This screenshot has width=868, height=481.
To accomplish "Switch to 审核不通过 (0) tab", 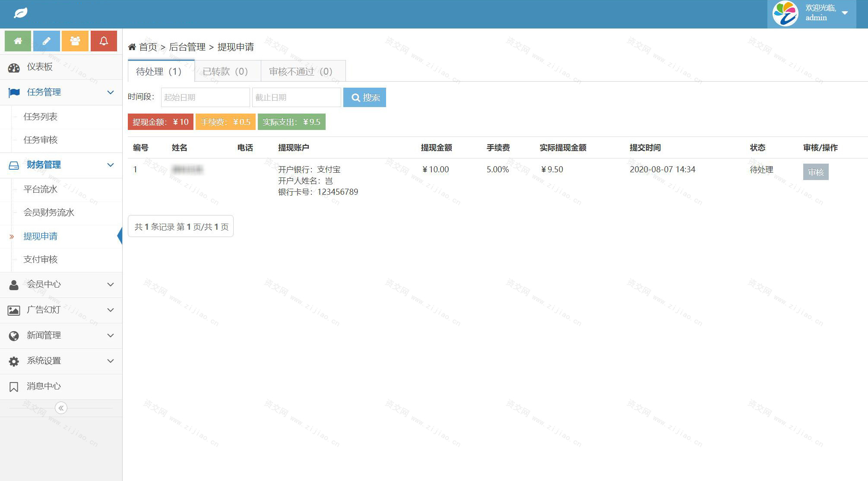I will 303,71.
